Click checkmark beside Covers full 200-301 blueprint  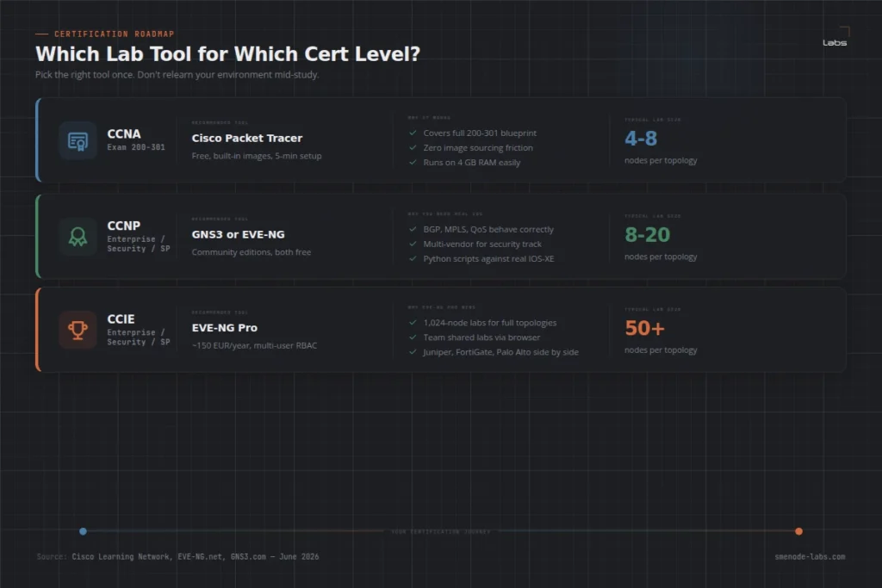[x=413, y=133]
